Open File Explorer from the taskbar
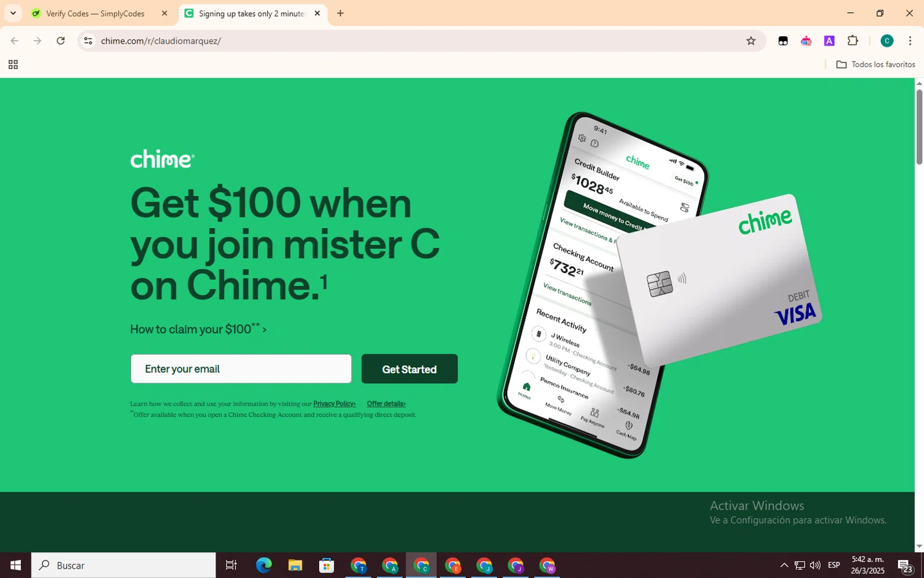The height and width of the screenshot is (578, 924). [295, 565]
